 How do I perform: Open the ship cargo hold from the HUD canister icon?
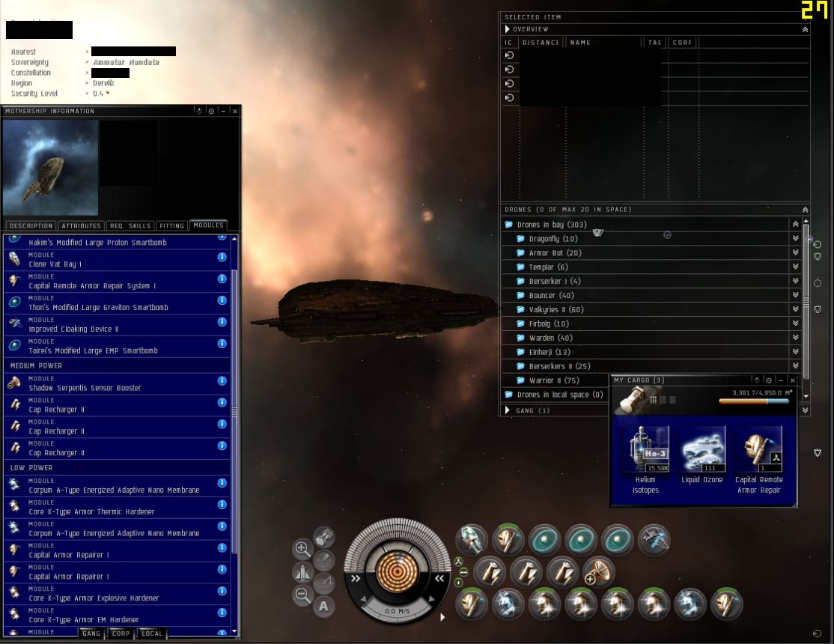point(324,538)
